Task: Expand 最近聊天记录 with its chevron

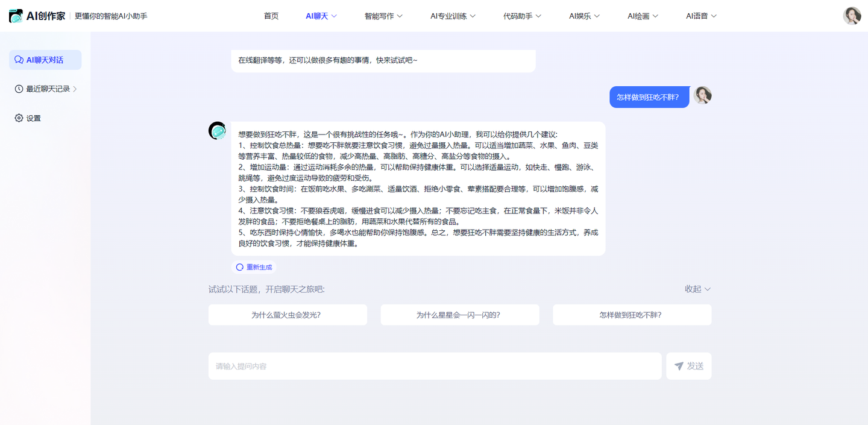Action: [x=75, y=89]
